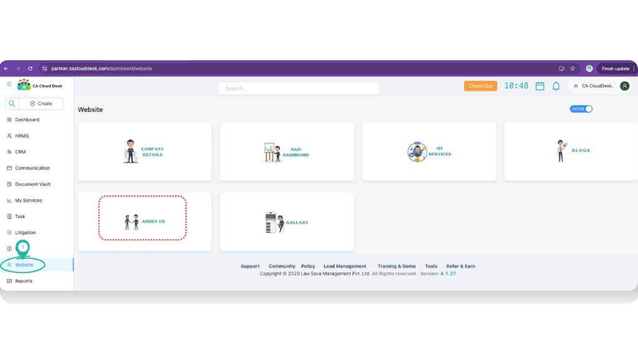Open the Refer & Earn footer link
Screen dimensions: 638x364
(x=460, y=266)
